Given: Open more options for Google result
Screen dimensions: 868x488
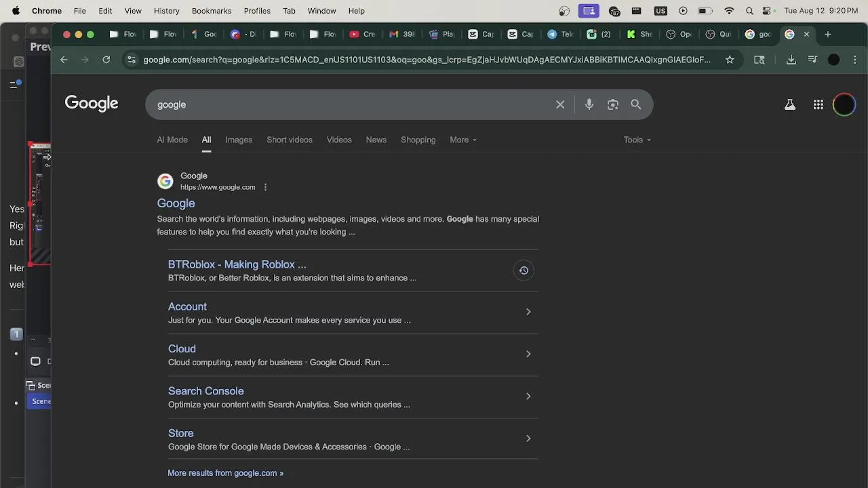Looking at the screenshot, I should click(265, 187).
